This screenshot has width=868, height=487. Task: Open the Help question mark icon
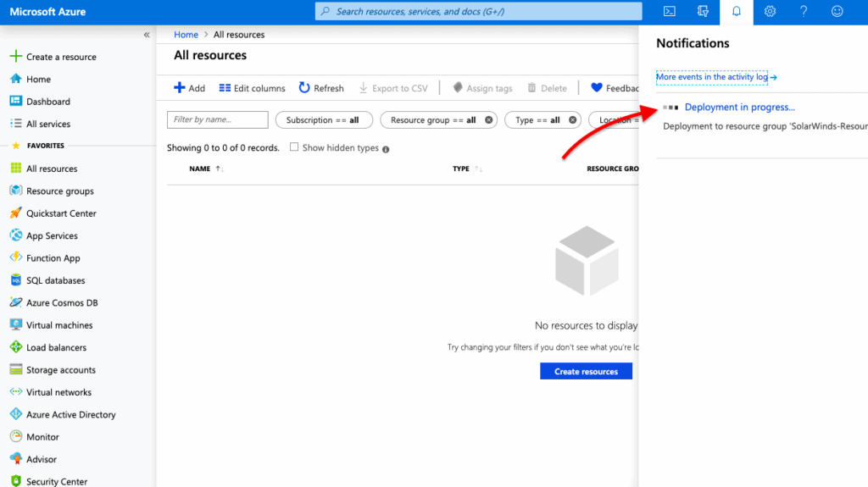click(804, 12)
